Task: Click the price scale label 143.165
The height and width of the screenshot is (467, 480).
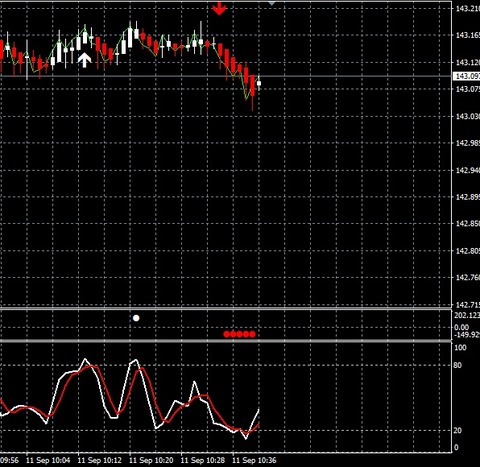Action: coord(467,35)
